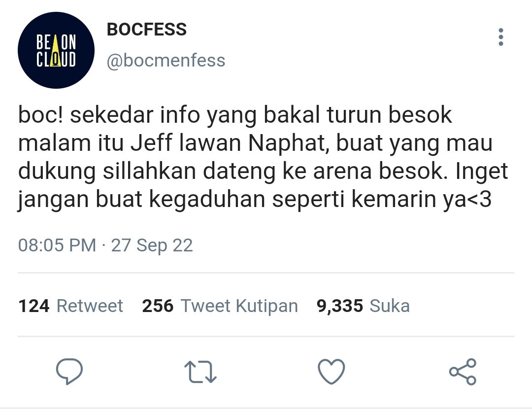
Task: Select the number 256 quote count
Action: pyautogui.click(x=158, y=306)
